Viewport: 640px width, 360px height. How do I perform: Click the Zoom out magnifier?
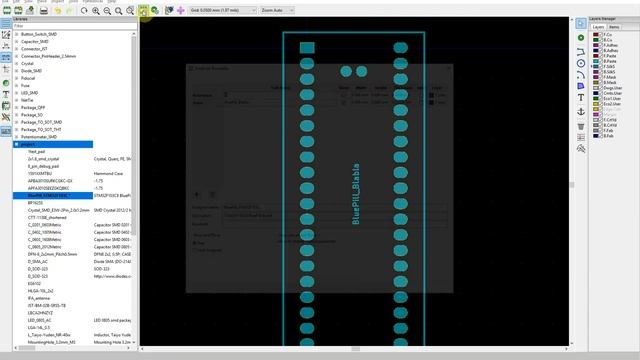(x=107, y=10)
